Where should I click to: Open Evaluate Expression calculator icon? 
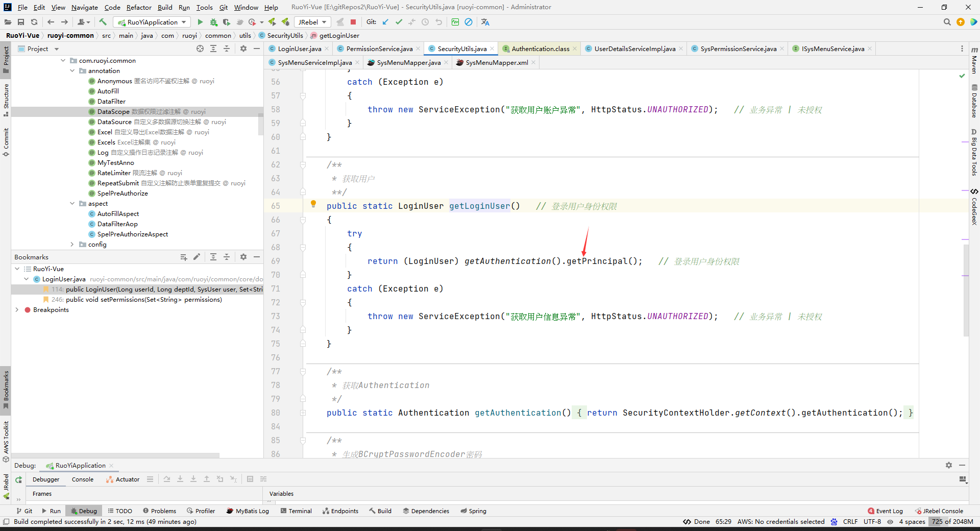pos(250,479)
